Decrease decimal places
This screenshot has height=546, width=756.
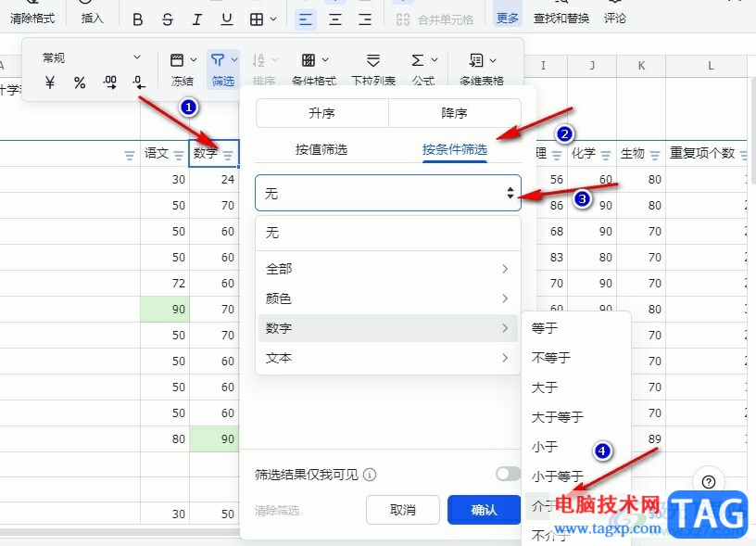[139, 83]
